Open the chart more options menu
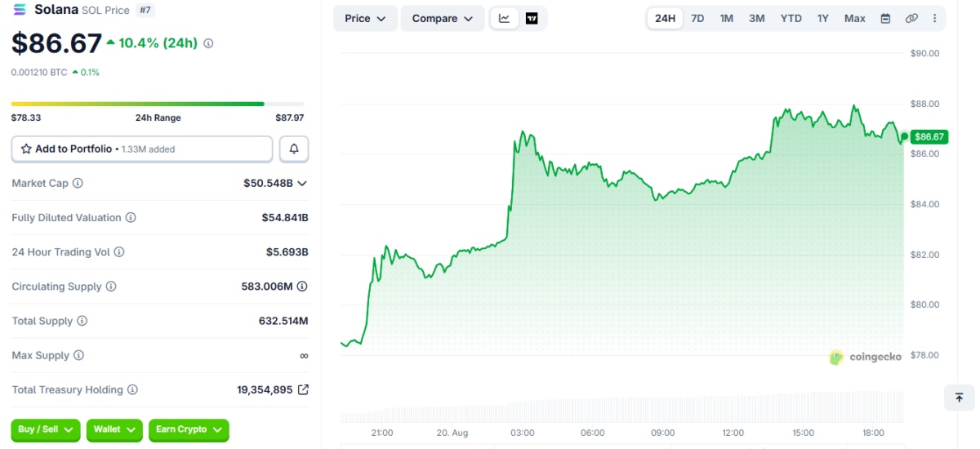980x449 pixels. pyautogui.click(x=935, y=18)
